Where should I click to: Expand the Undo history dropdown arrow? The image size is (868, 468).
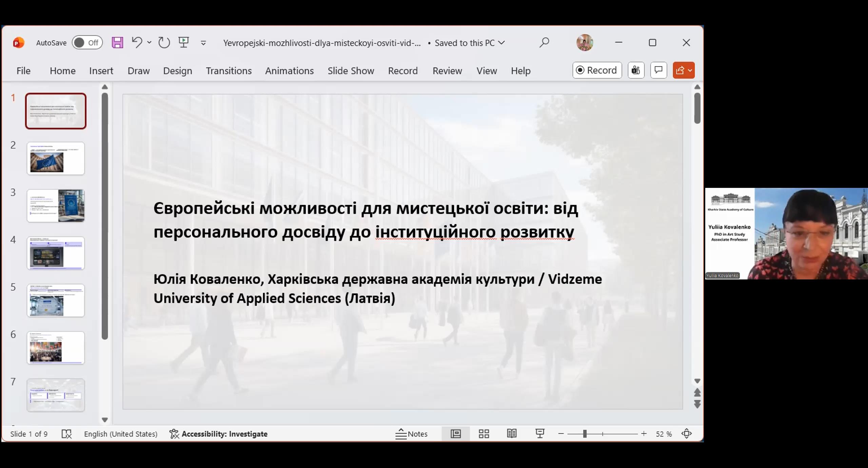click(x=149, y=43)
